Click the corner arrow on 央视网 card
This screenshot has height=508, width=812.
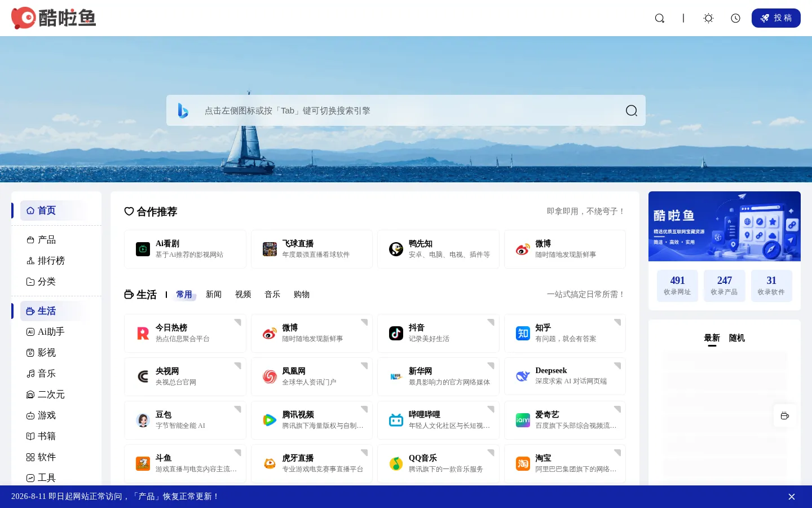coord(239,365)
